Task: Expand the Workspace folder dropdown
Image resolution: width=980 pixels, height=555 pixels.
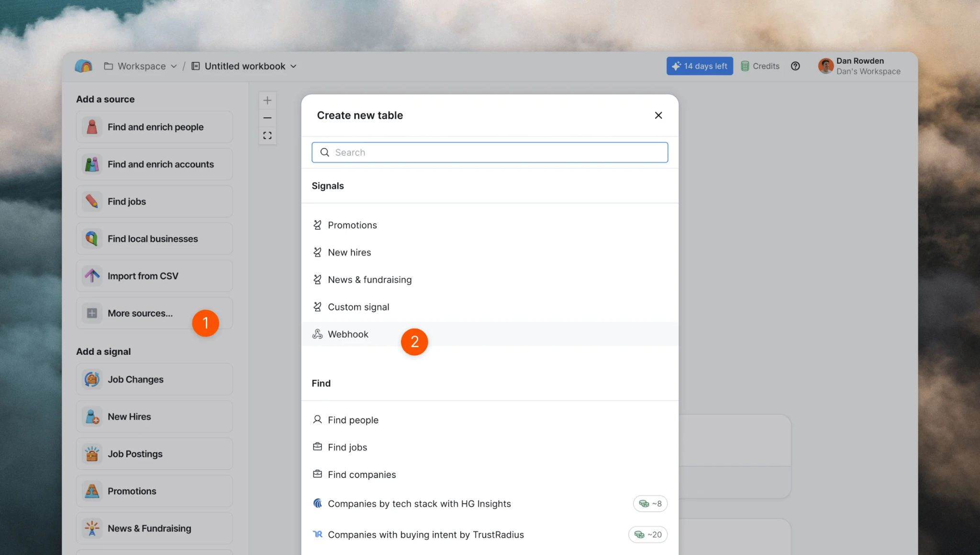Action: click(x=140, y=66)
